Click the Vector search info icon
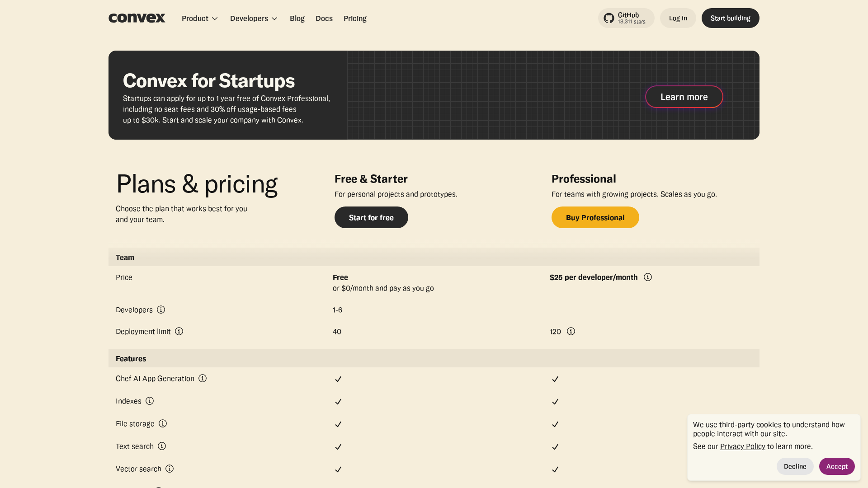 tap(170, 469)
